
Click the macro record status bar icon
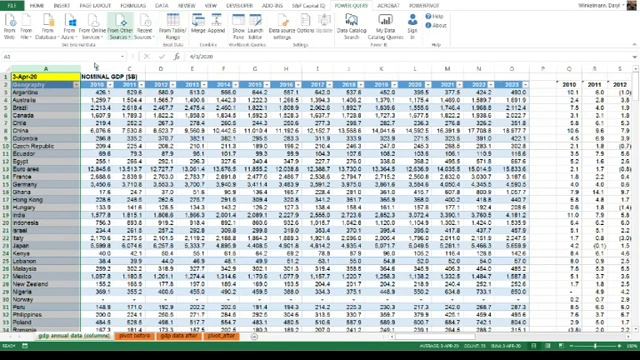point(25,346)
